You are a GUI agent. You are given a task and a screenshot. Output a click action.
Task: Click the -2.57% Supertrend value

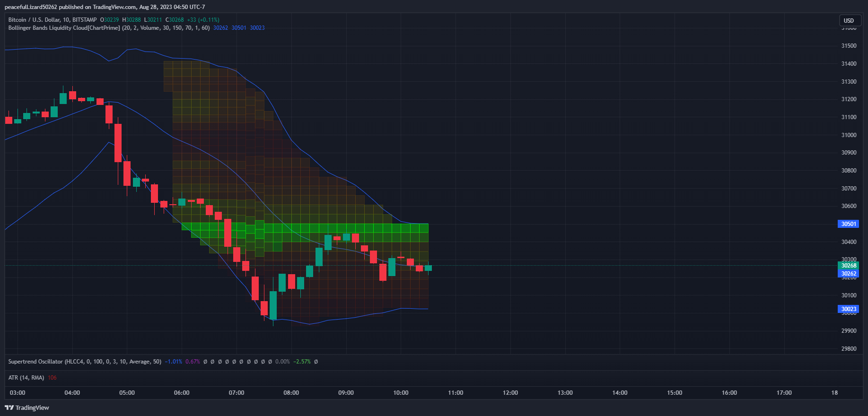click(302, 362)
